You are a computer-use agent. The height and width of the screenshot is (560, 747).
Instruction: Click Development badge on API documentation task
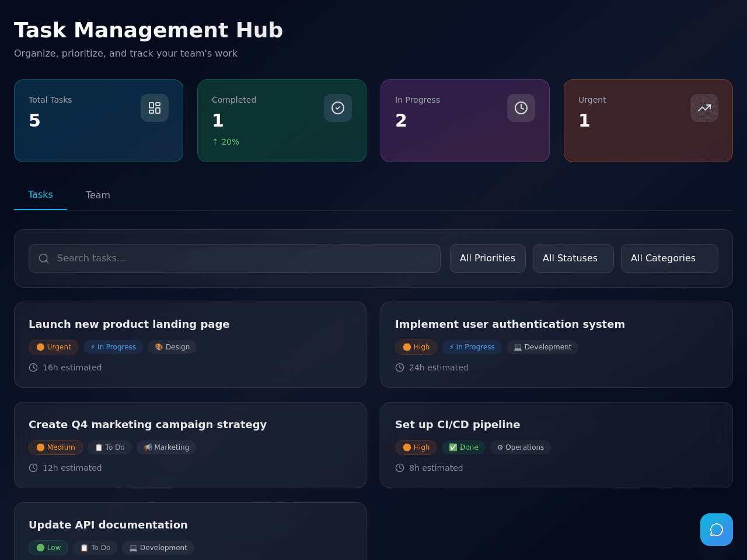(158, 548)
